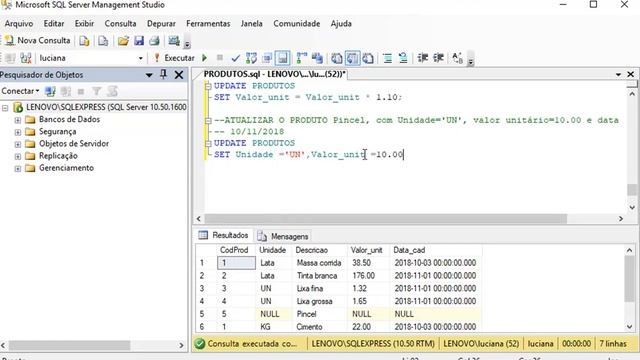The width and height of the screenshot is (640, 360).
Task: Expand the Gerenciamento folder
Action: point(18,169)
